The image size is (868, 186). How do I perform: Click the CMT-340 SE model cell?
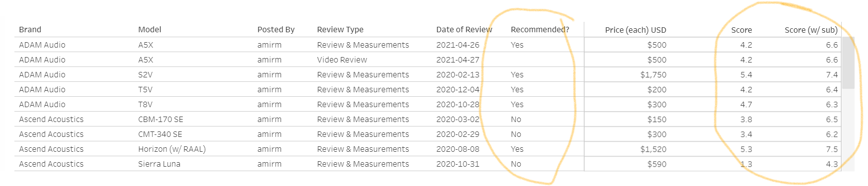(160, 134)
